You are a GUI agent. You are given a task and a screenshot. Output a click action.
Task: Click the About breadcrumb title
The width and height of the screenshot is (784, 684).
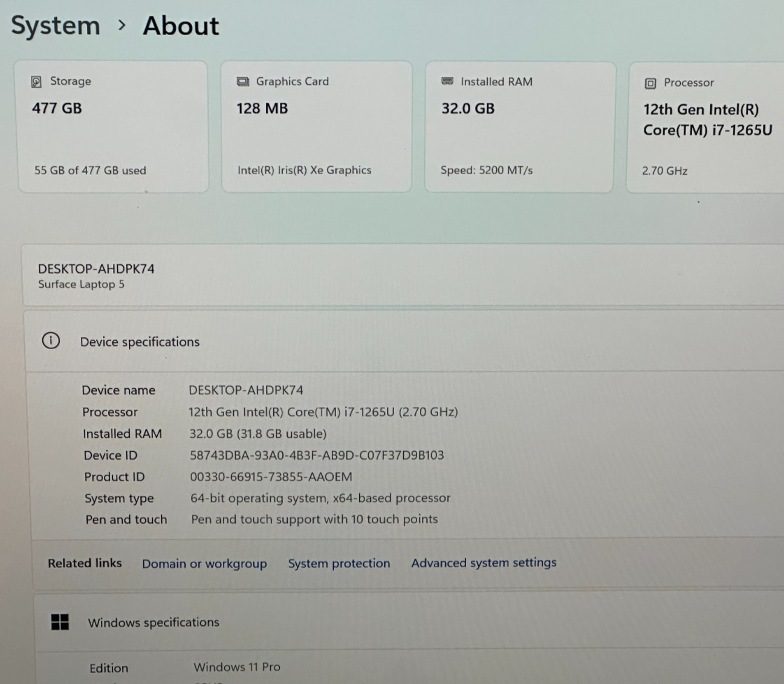click(181, 26)
